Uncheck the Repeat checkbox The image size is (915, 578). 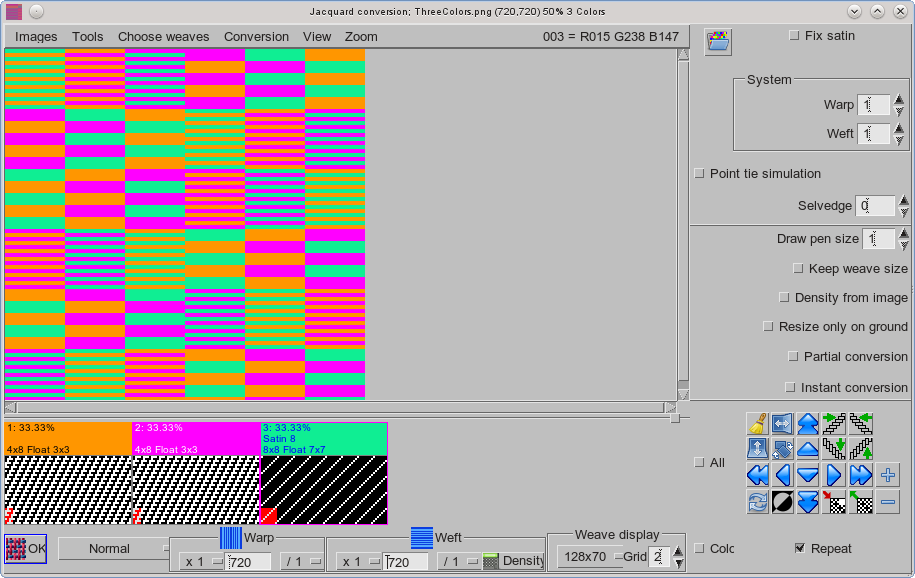(x=800, y=548)
